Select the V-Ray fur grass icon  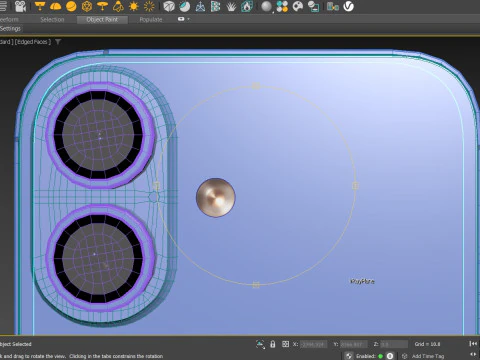(x=231, y=6)
